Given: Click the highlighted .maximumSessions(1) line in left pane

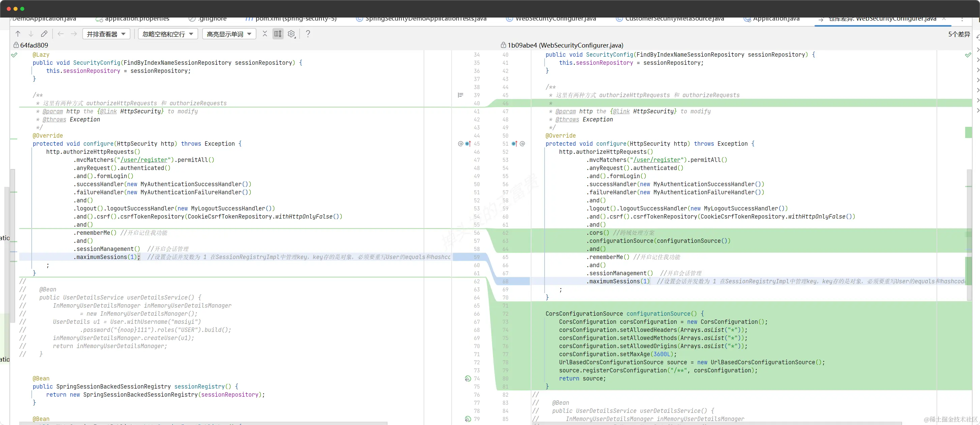Looking at the screenshot, I should [235, 257].
